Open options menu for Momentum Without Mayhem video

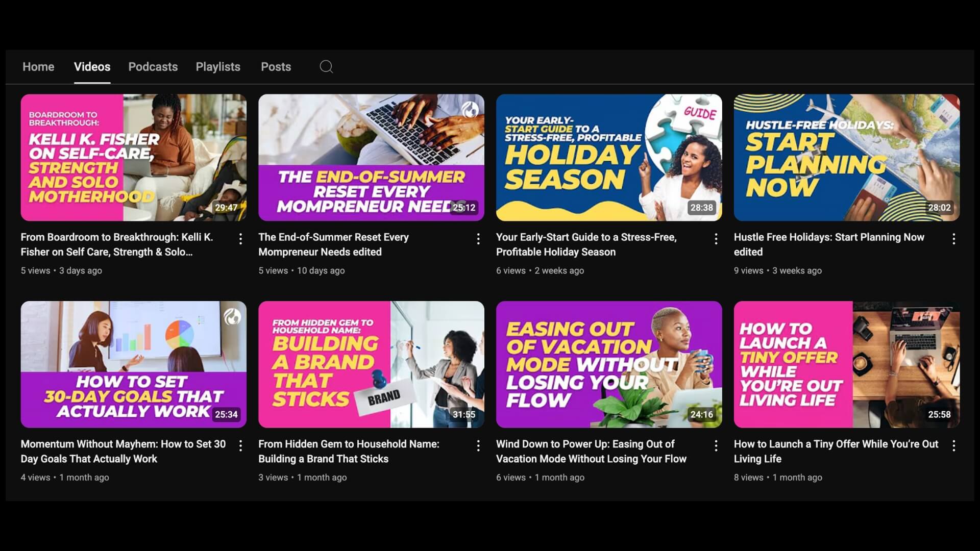tap(240, 446)
